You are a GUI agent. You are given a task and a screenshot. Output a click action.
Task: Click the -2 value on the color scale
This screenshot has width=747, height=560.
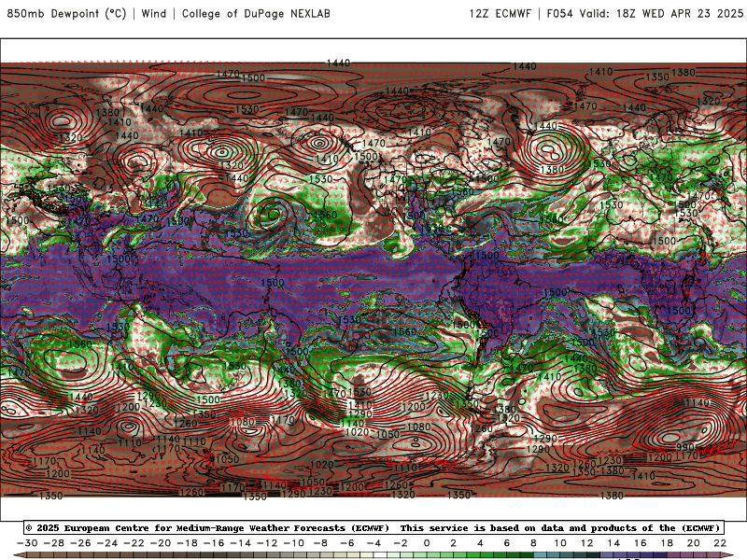(x=401, y=543)
